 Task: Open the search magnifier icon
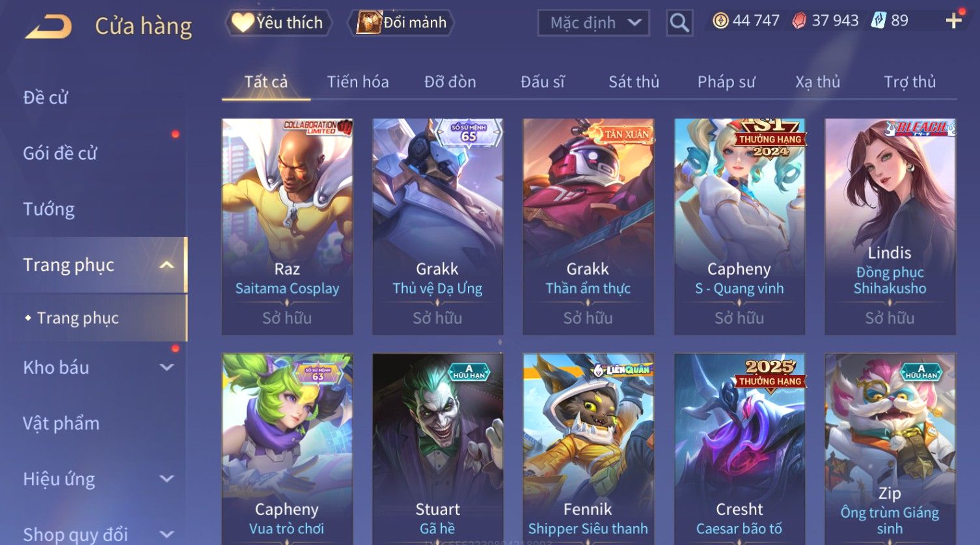[x=679, y=23]
